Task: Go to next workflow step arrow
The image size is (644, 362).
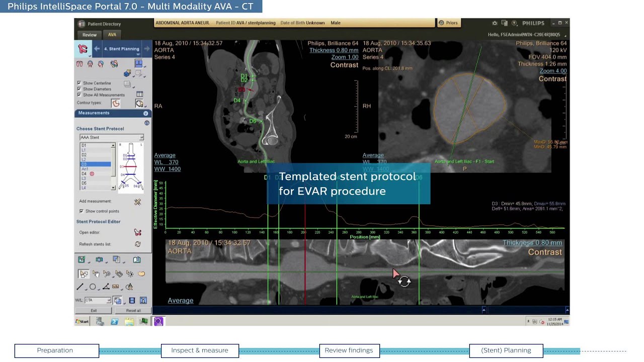Action: point(147,49)
